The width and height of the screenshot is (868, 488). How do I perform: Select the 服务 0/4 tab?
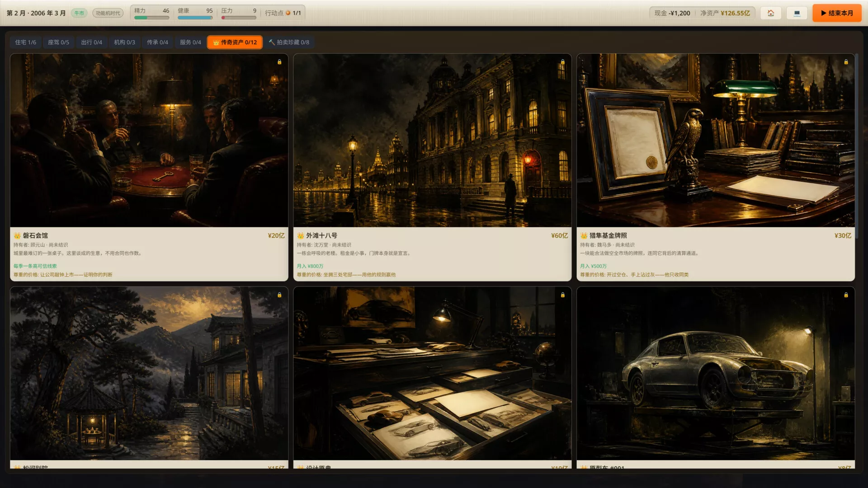tap(191, 42)
